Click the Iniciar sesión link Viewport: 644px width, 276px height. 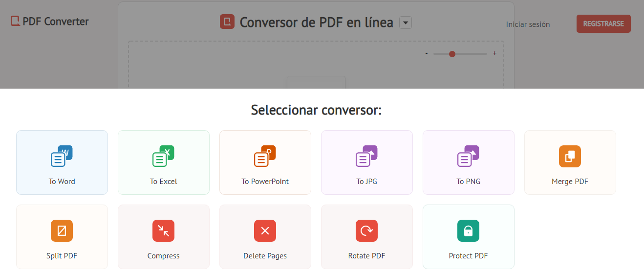pos(528,24)
